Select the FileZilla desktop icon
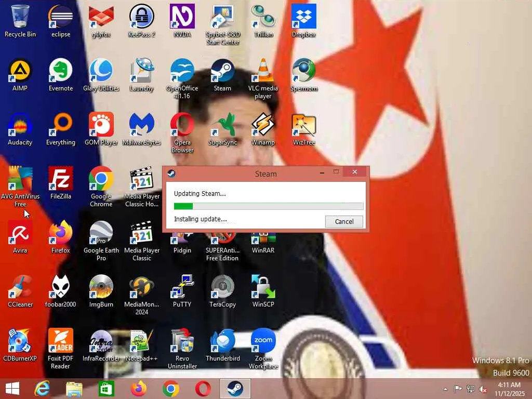 61,182
